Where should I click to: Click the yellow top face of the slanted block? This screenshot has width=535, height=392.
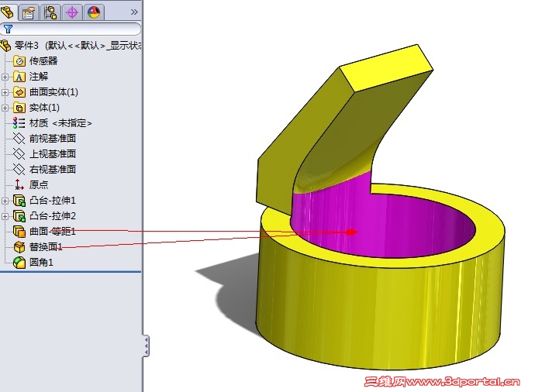[386, 68]
